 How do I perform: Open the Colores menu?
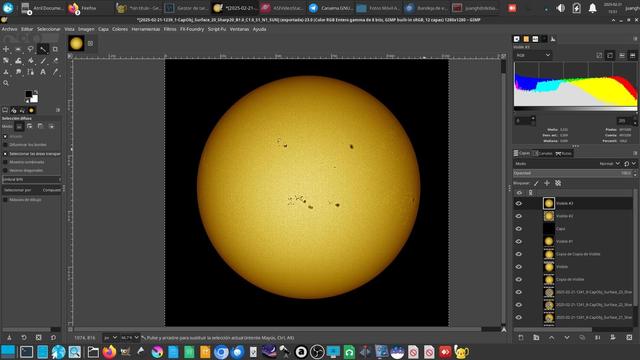click(x=120, y=29)
